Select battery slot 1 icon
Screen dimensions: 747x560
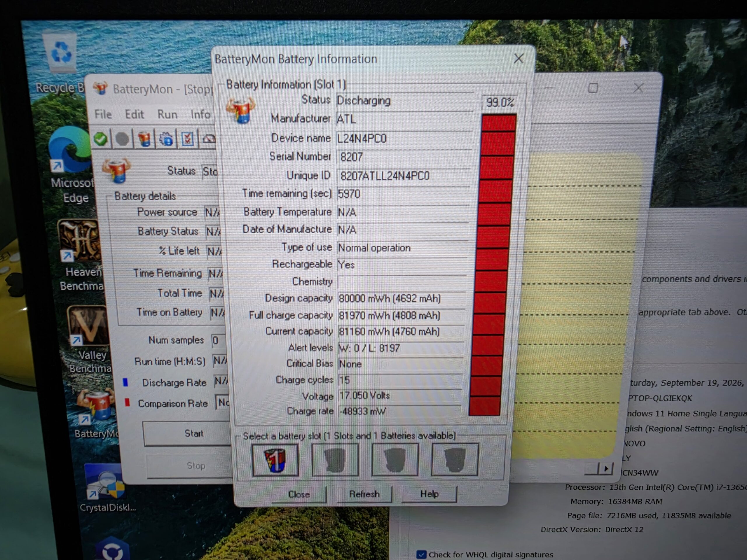click(x=275, y=460)
